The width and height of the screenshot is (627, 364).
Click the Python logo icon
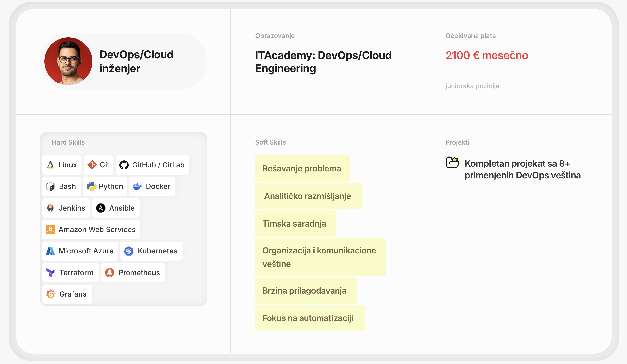coord(91,186)
